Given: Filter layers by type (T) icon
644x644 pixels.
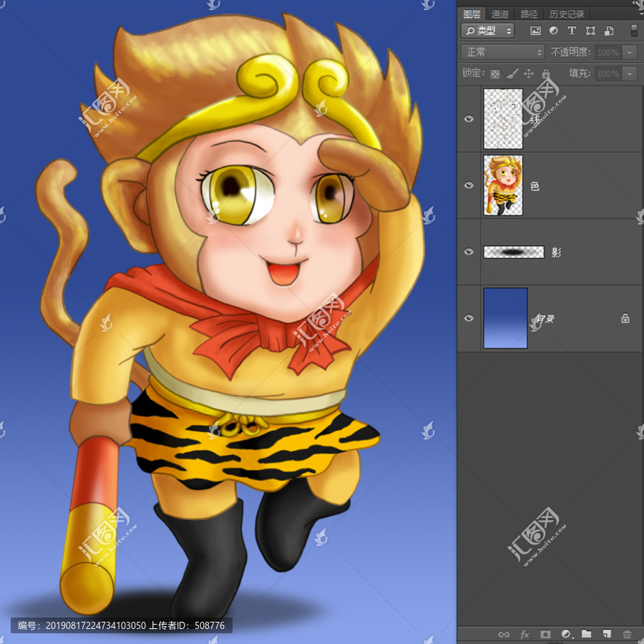Looking at the screenshot, I should (x=572, y=30).
